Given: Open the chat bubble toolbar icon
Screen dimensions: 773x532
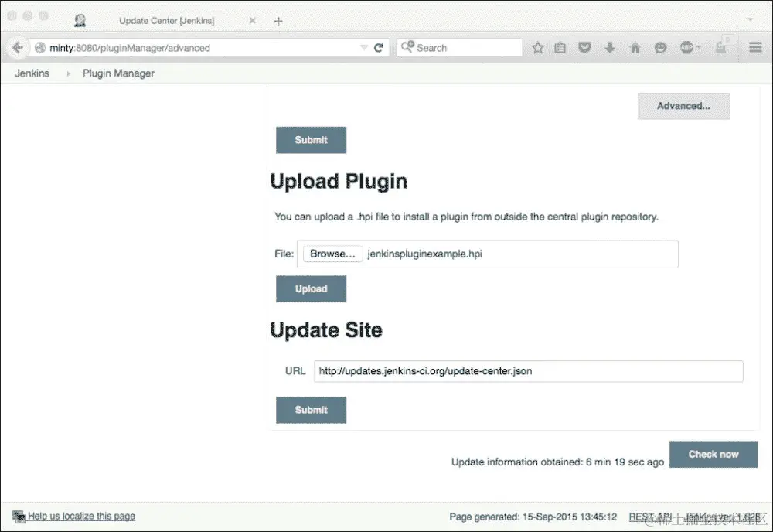Looking at the screenshot, I should coord(661,48).
